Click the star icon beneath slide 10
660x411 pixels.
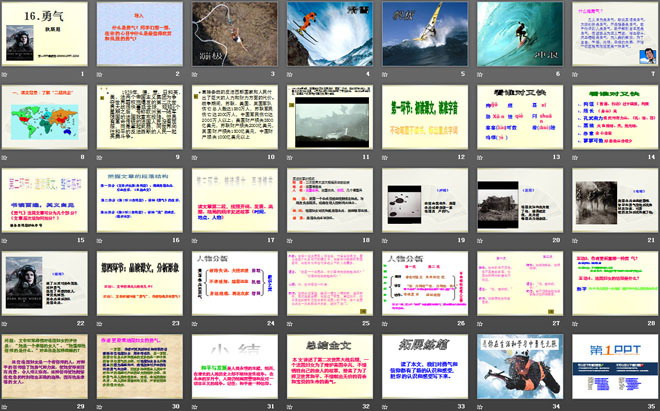pyautogui.click(x=194, y=157)
